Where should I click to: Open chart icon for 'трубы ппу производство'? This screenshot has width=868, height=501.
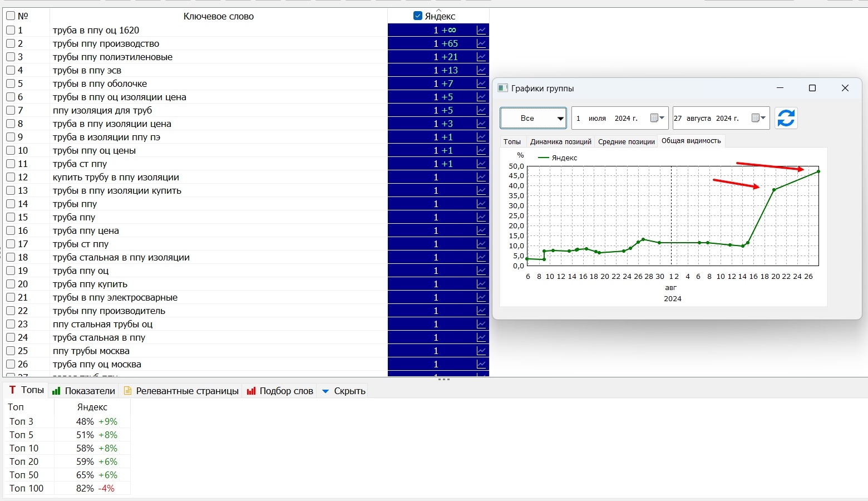click(x=481, y=43)
